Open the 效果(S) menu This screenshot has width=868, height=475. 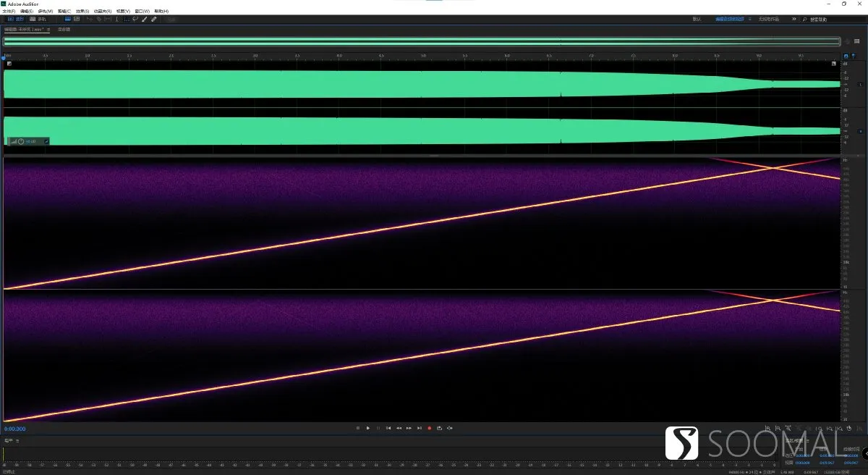[83, 11]
